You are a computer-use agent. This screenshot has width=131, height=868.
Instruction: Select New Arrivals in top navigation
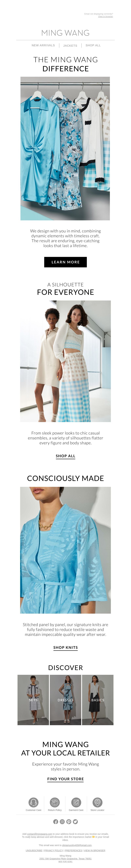(x=43, y=45)
